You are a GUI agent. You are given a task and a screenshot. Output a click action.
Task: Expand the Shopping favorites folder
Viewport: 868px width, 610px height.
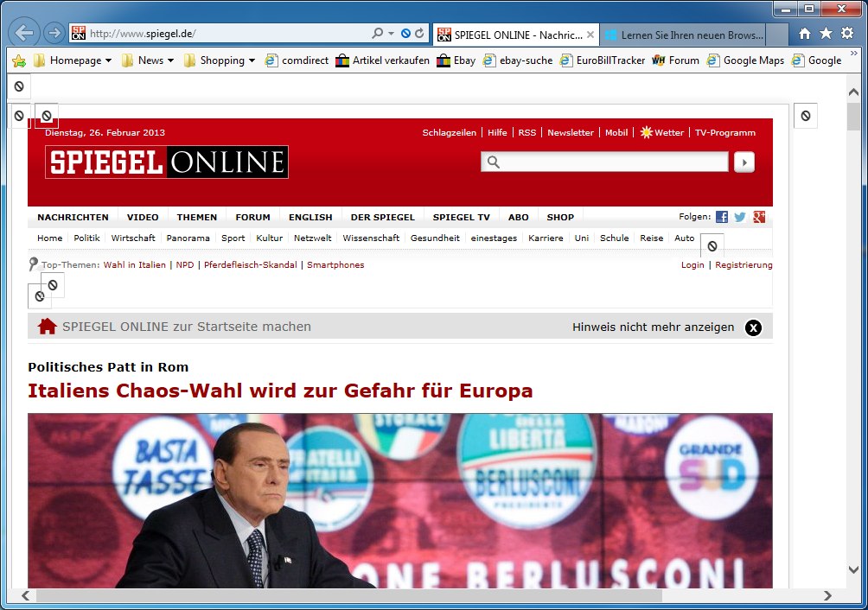220,60
